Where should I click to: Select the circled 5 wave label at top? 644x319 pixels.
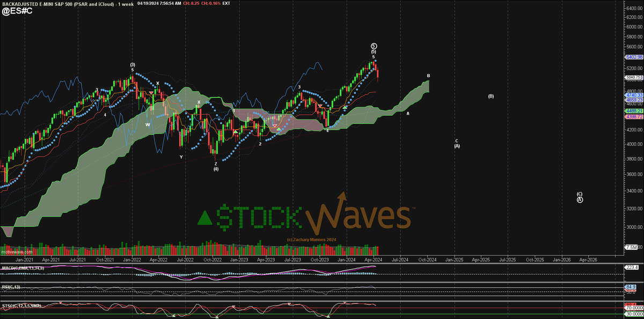[x=374, y=46]
